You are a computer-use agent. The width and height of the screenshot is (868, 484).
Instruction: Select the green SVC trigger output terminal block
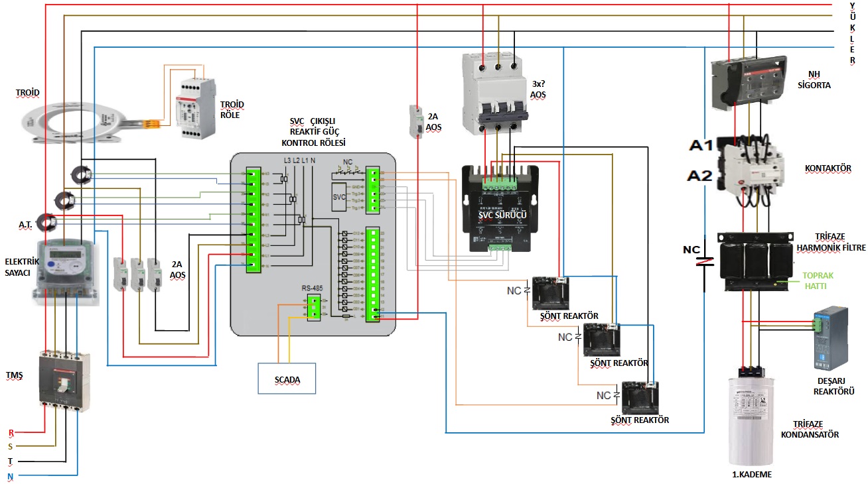(x=372, y=192)
